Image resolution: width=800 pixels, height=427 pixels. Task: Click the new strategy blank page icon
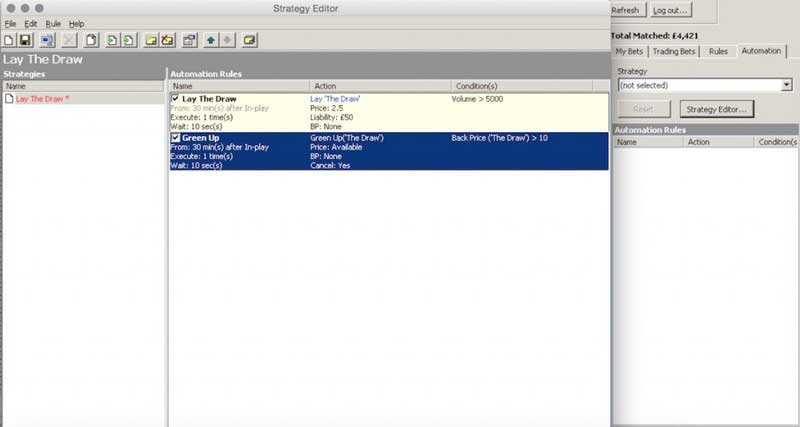click(x=9, y=40)
